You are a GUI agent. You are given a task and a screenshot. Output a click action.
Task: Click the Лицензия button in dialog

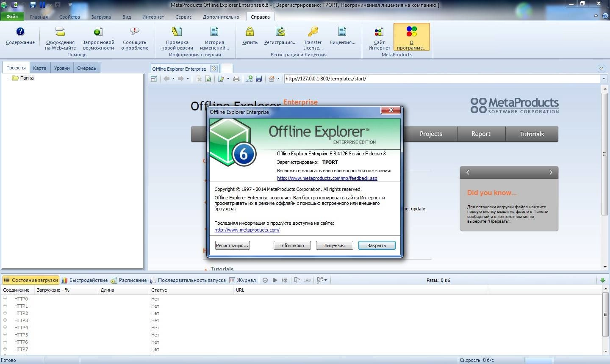coord(334,245)
